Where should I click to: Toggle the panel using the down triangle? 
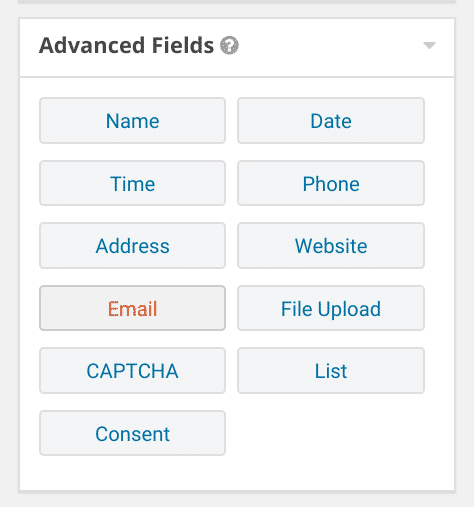pyautogui.click(x=429, y=45)
